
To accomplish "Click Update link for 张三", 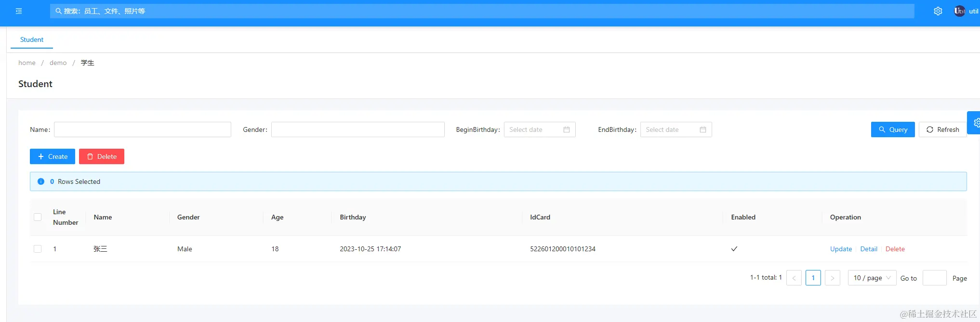I will (x=841, y=249).
